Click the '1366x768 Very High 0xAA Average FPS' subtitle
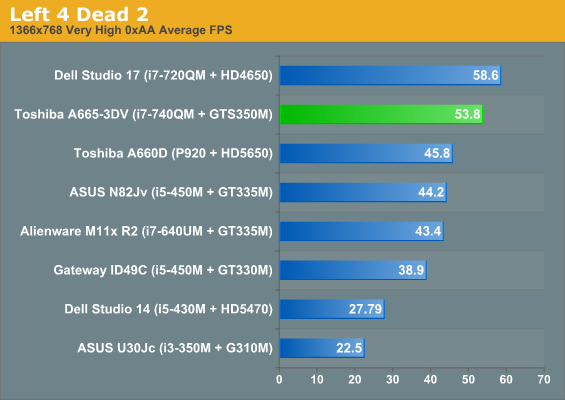The height and width of the screenshot is (400, 565). click(x=121, y=30)
